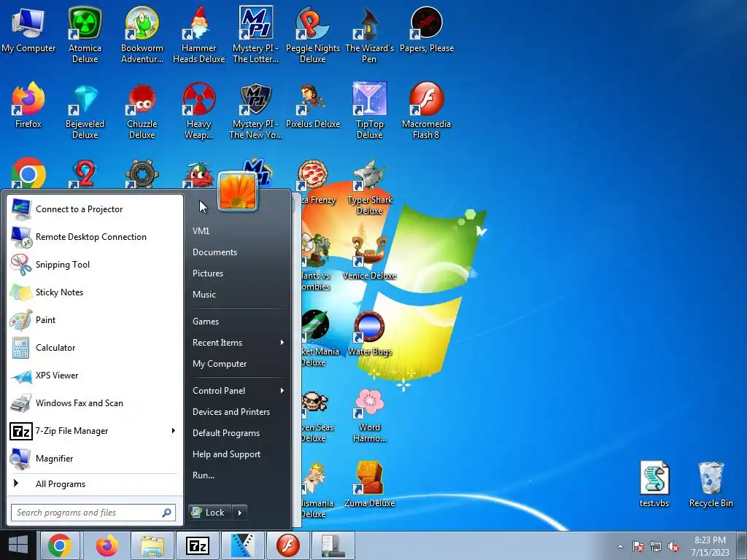
Task: Open Default Programs
Action: pos(226,433)
